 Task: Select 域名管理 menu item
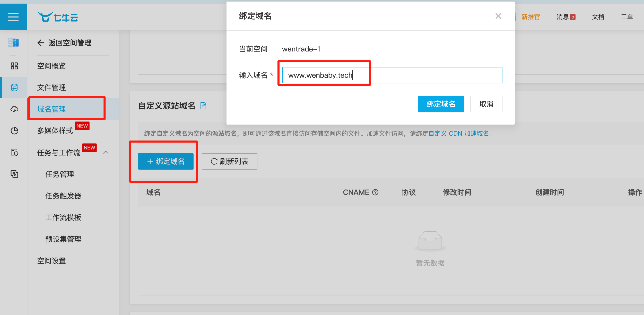51,109
